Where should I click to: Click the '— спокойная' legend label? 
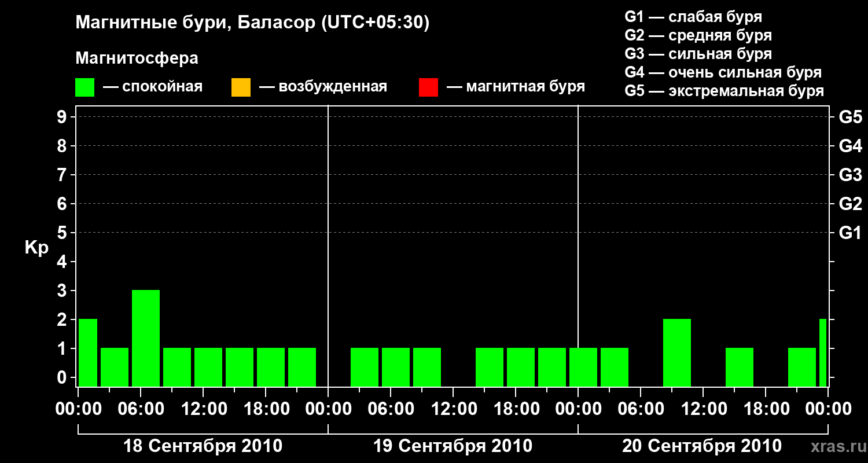point(153,87)
